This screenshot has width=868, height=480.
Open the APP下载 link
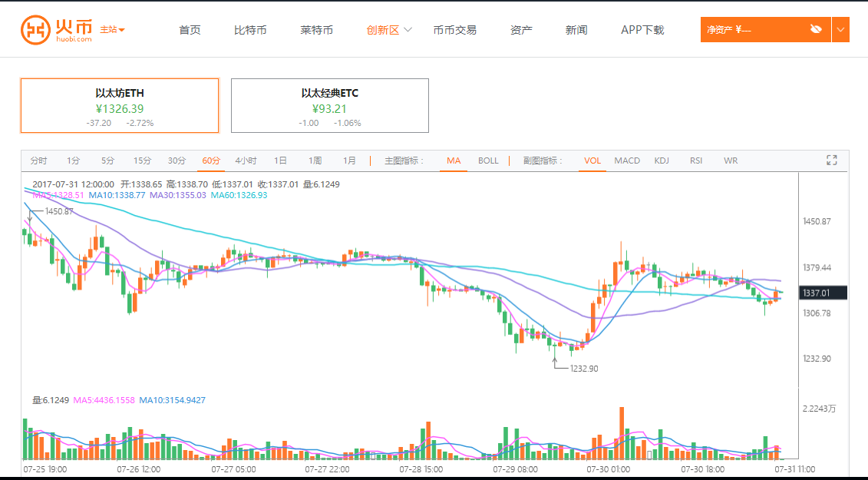pyautogui.click(x=642, y=30)
